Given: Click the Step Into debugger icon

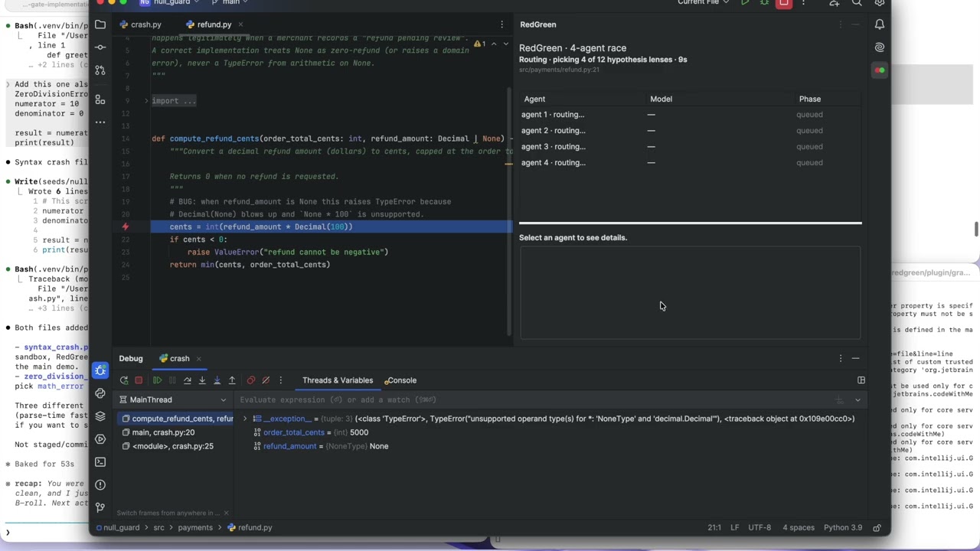Looking at the screenshot, I should pyautogui.click(x=202, y=380).
